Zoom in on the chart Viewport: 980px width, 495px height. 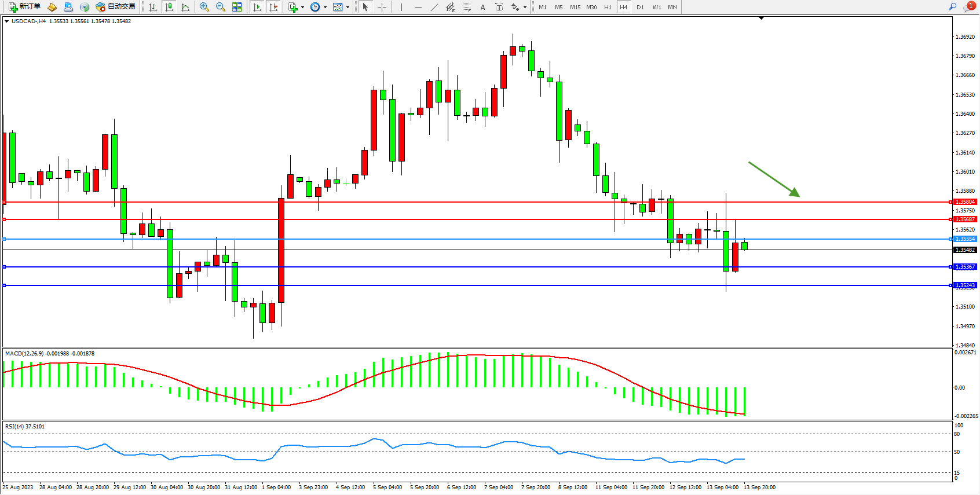(x=204, y=7)
